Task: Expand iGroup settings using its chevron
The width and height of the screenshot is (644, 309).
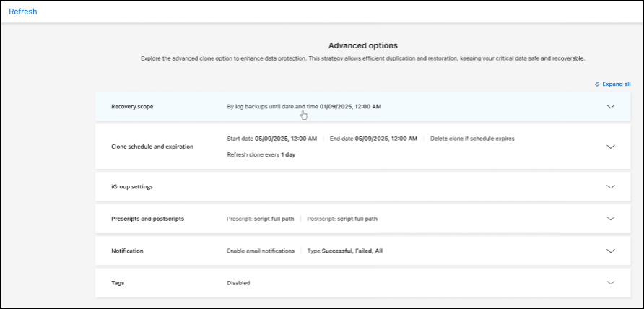Action: tap(611, 186)
